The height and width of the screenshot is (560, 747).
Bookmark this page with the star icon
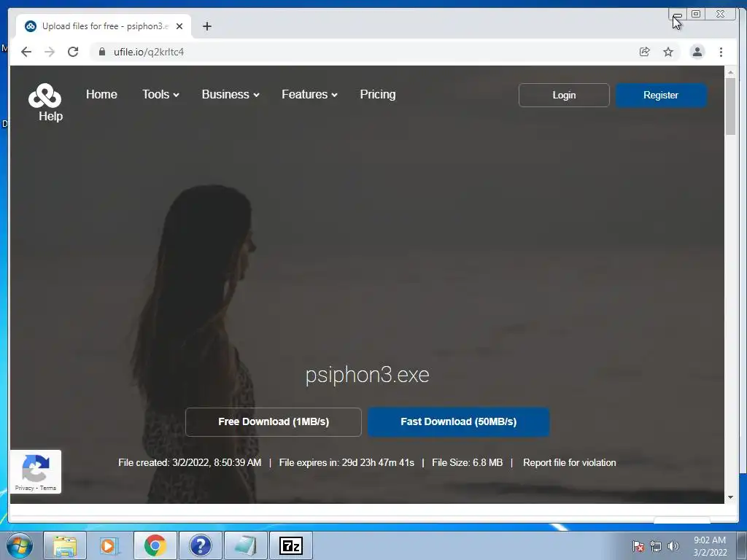[x=668, y=52]
